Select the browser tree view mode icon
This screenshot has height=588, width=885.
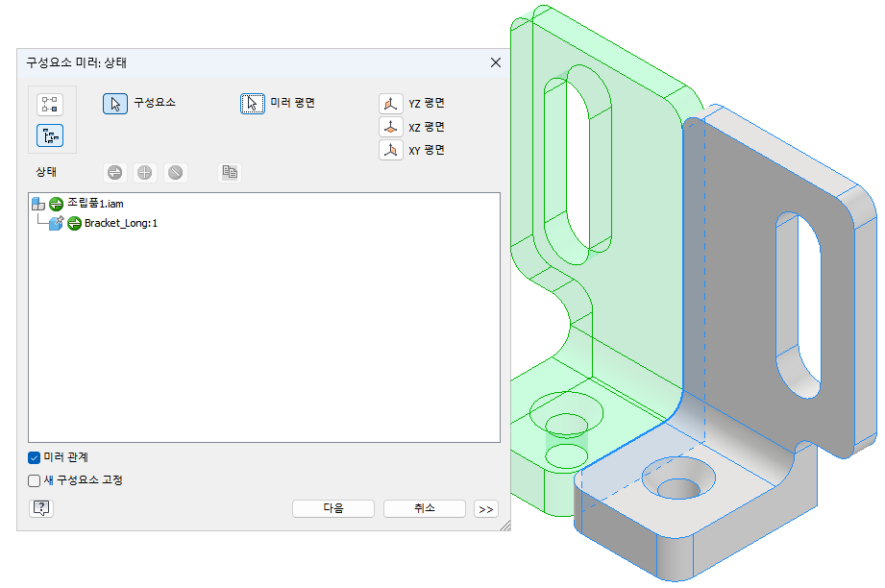50,135
